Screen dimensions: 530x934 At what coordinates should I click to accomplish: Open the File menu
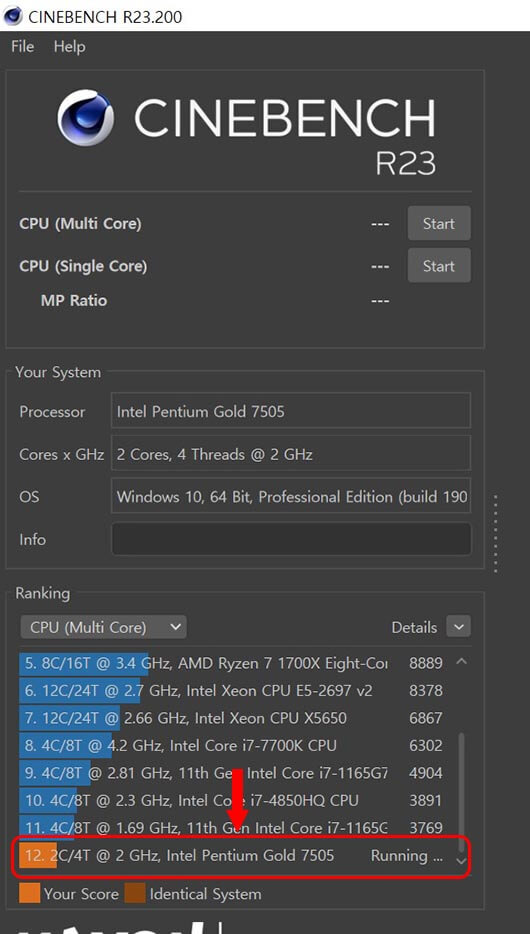pyautogui.click(x=23, y=46)
